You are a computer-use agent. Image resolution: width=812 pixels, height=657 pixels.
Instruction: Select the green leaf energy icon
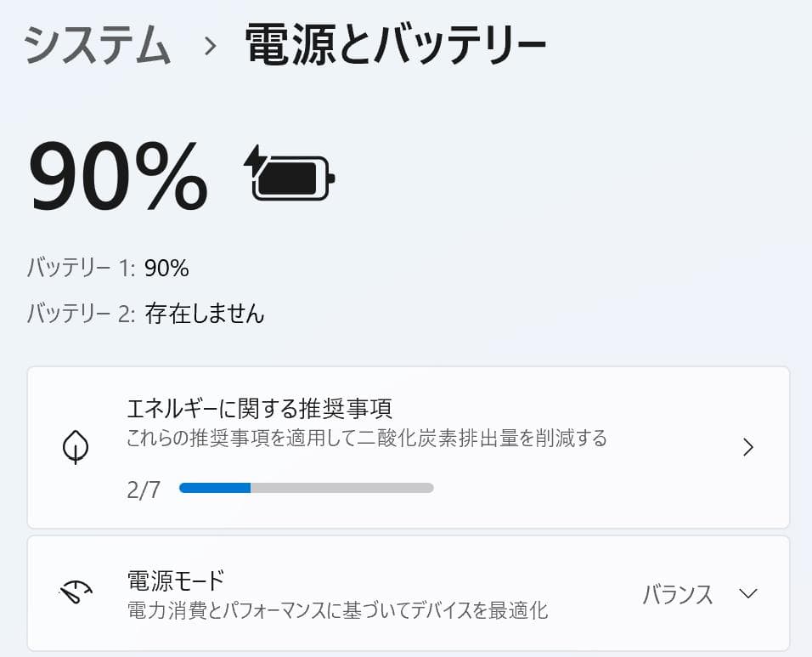76,447
